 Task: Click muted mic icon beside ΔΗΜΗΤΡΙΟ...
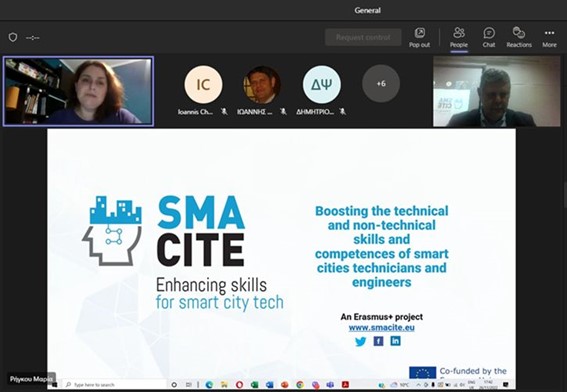(x=343, y=112)
